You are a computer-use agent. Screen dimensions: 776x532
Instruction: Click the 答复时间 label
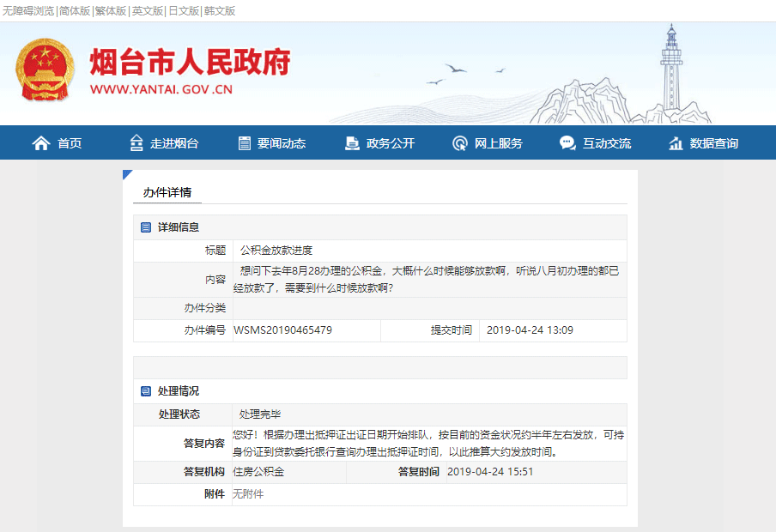pyautogui.click(x=419, y=472)
